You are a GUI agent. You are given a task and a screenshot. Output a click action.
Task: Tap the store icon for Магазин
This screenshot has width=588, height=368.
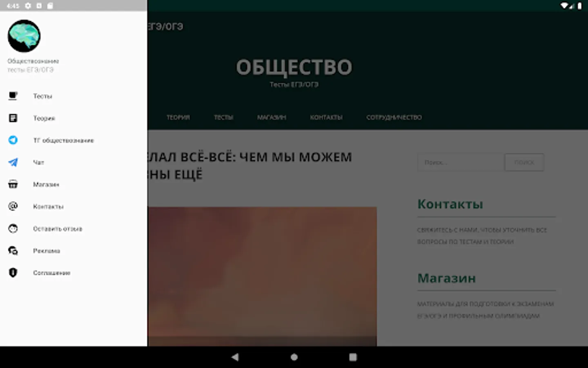pos(13,184)
